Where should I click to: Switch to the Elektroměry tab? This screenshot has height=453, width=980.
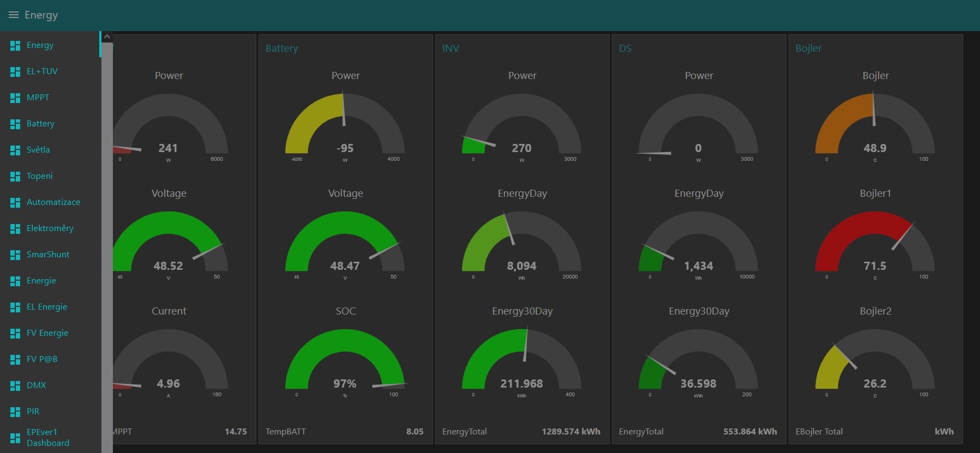pos(50,228)
